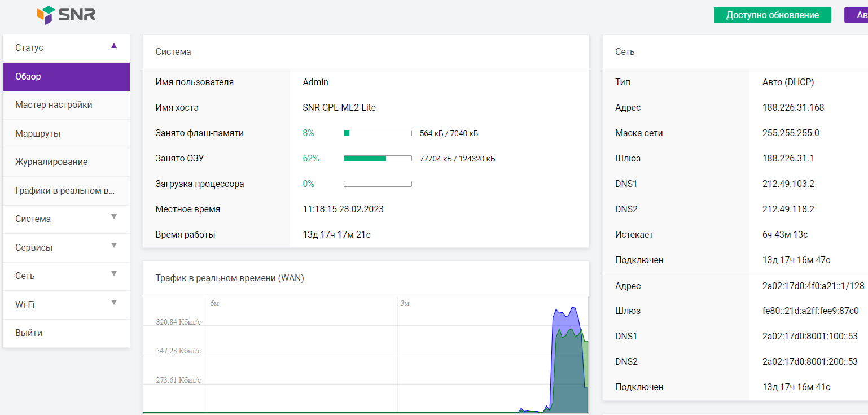The image size is (868, 415).
Task: Click the hostname SNR-CPE-ME2-Lite value
Action: (339, 108)
